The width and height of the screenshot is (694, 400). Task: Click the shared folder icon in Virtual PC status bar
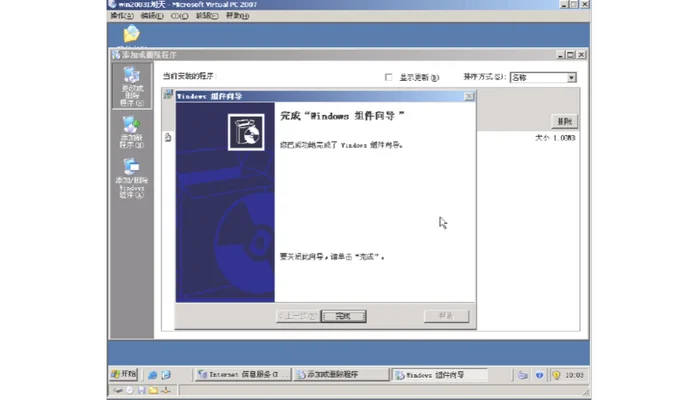point(154,390)
